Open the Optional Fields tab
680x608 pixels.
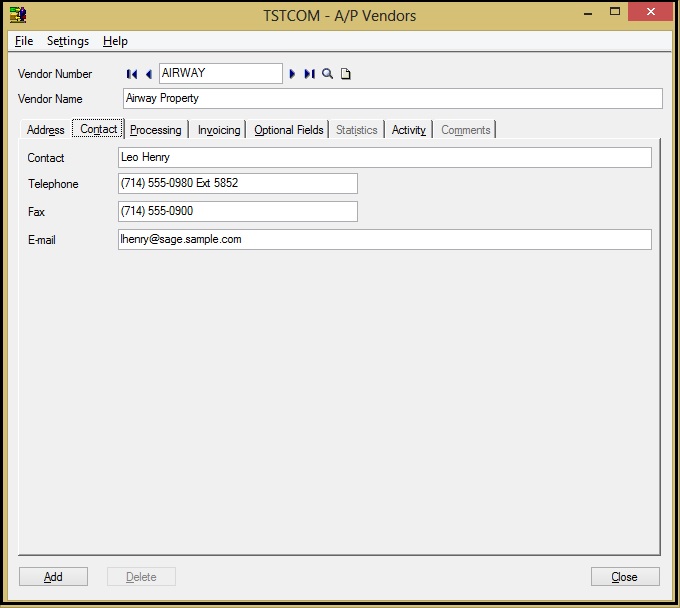289,130
